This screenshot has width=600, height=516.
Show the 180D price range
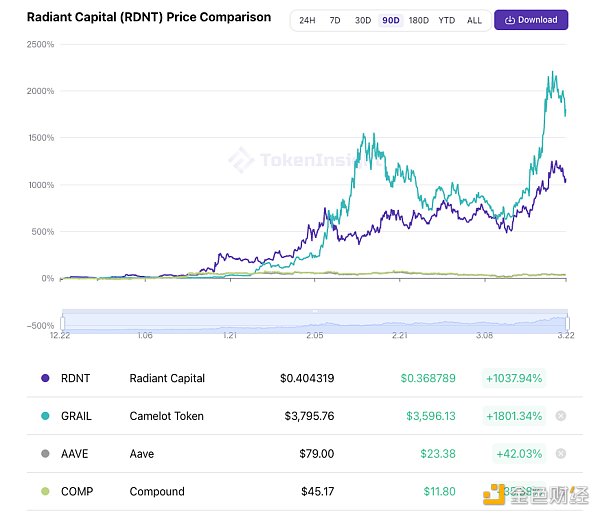point(418,20)
